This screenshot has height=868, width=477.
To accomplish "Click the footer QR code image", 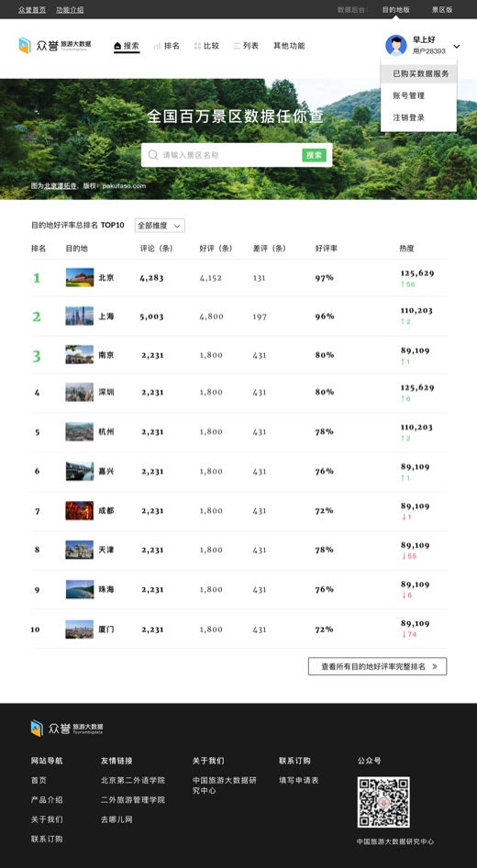I will point(383,802).
